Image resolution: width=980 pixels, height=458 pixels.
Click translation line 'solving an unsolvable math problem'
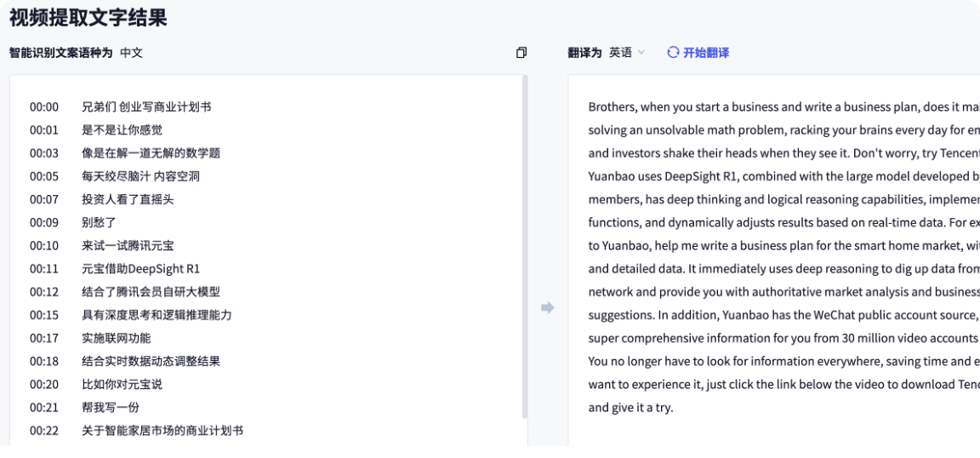(783, 130)
